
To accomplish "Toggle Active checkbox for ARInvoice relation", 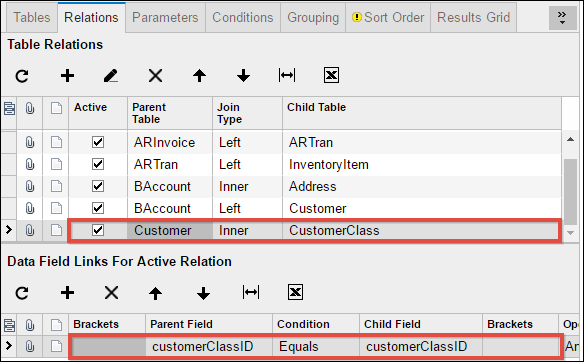I will point(98,142).
